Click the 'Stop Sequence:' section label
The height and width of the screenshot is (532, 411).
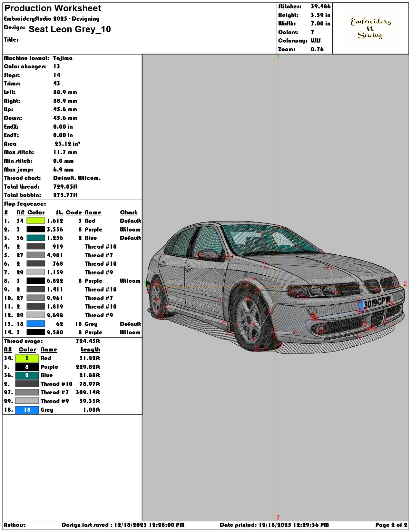tap(25, 204)
